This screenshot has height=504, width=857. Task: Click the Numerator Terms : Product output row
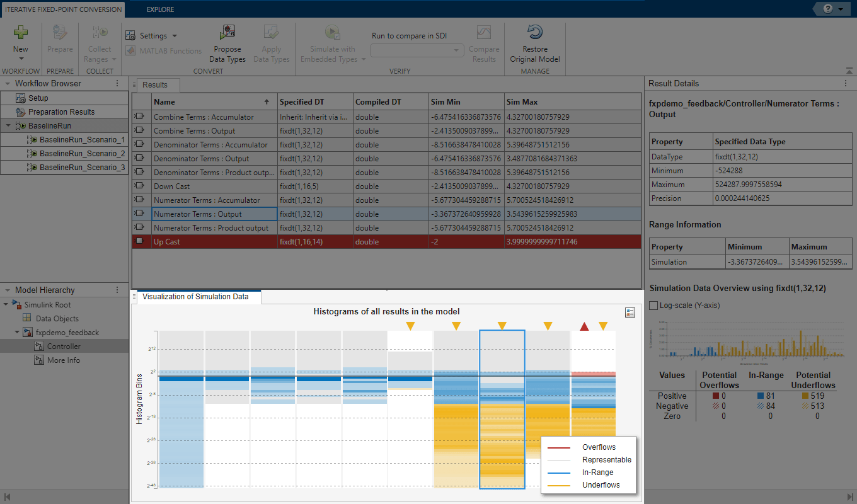point(386,228)
